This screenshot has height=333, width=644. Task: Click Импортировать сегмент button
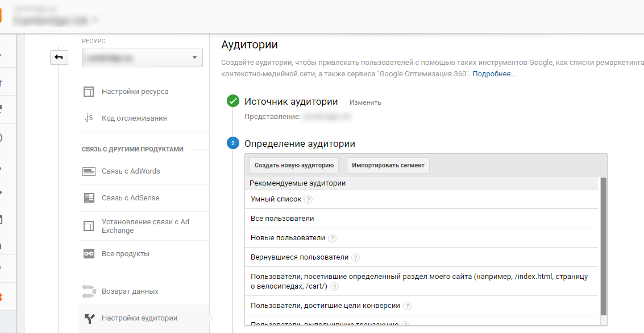pyautogui.click(x=388, y=165)
